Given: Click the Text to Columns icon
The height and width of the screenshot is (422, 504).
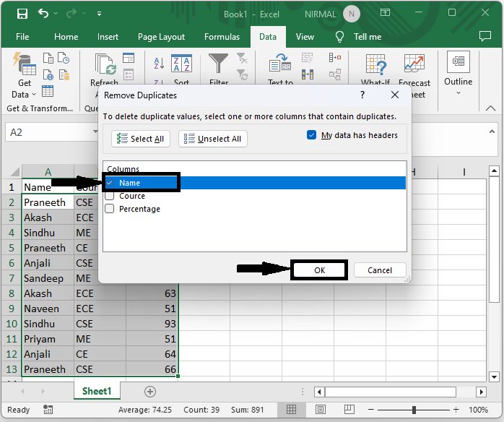Looking at the screenshot, I should (x=279, y=64).
